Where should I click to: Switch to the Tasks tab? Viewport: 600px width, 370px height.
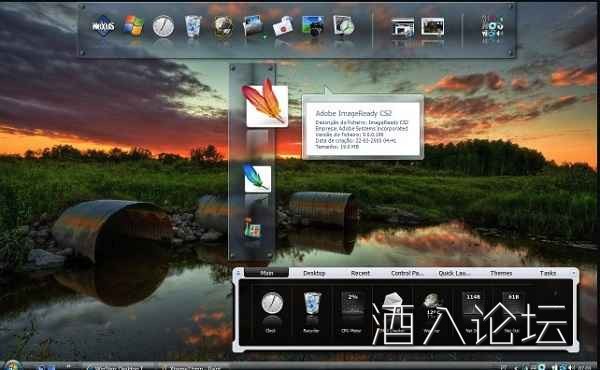click(x=548, y=273)
